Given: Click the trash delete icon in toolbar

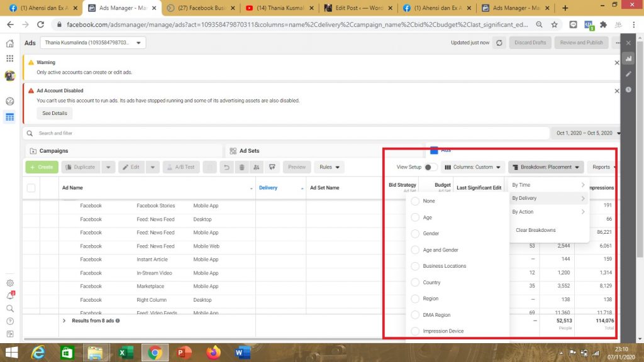Looking at the screenshot, I should (241, 167).
